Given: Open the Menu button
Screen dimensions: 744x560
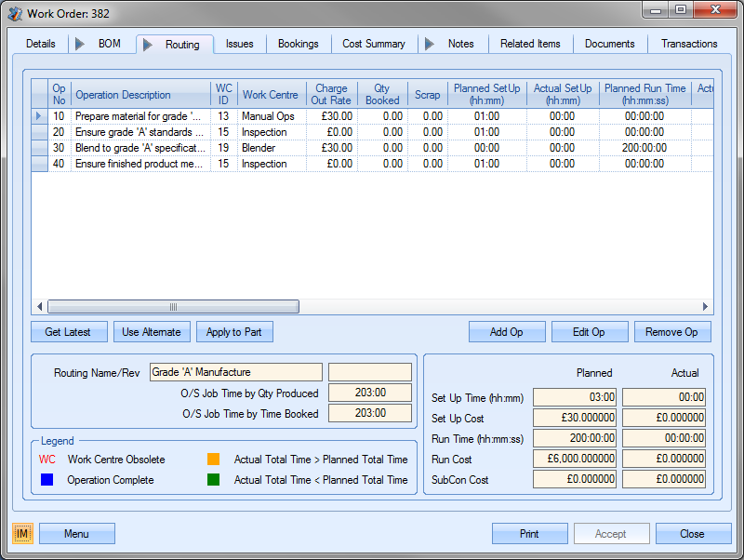Looking at the screenshot, I should (76, 533).
